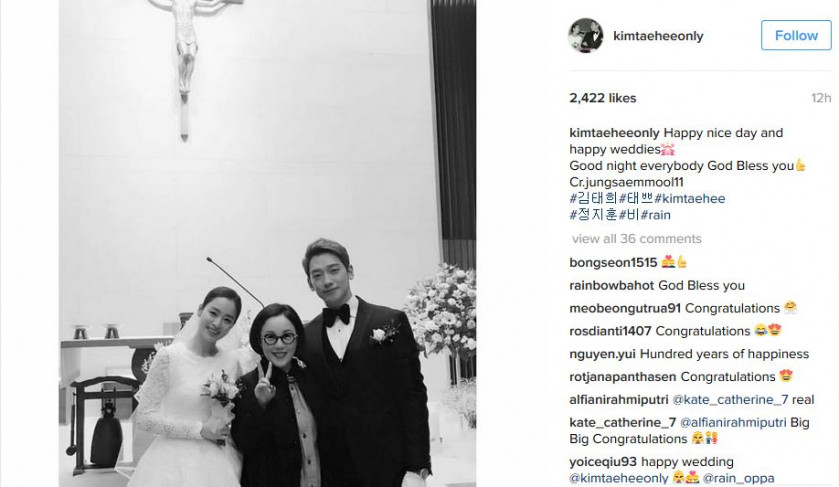Go to nguyen.yui profile
The height and width of the screenshot is (487, 839).
(x=602, y=354)
